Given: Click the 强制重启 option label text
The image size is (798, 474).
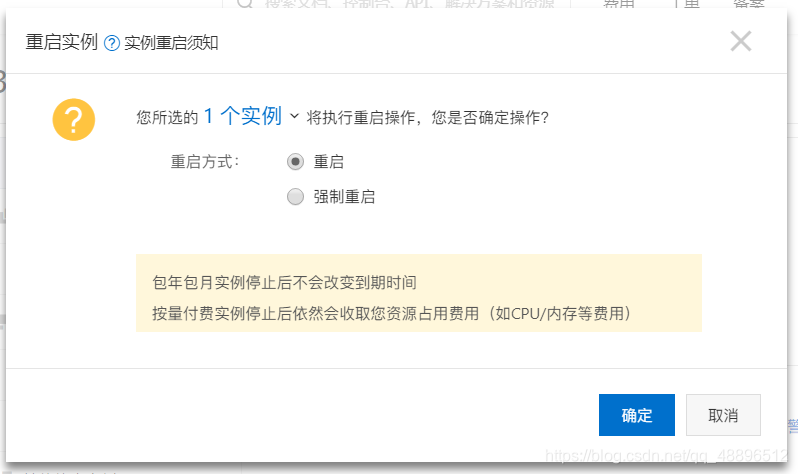Looking at the screenshot, I should pos(345,197).
